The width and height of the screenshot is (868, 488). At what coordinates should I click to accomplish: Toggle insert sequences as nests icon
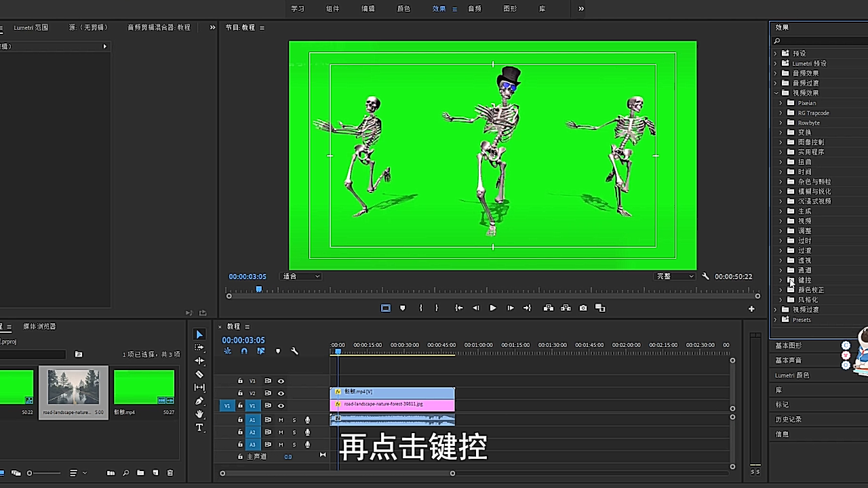(227, 351)
